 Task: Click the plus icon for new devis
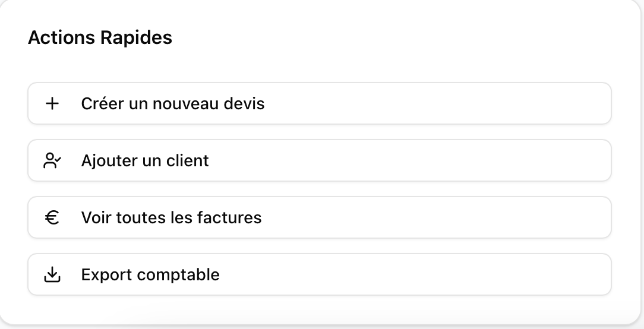(52, 104)
